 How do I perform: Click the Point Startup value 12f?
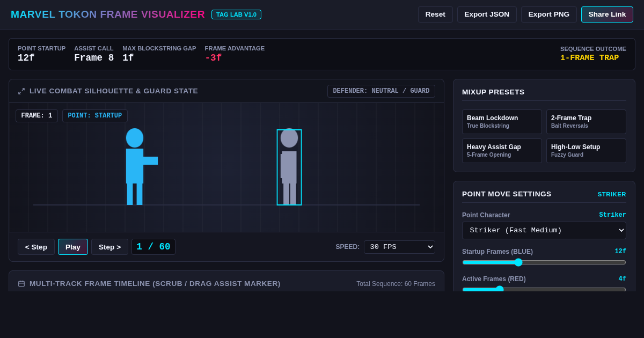pos(26,58)
